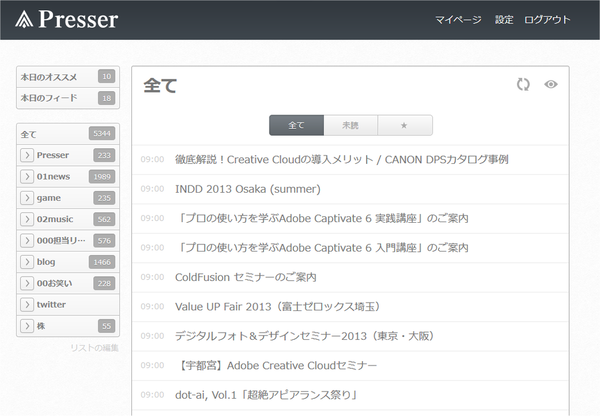Expand the 000担当リ… folder chevron

27,241
